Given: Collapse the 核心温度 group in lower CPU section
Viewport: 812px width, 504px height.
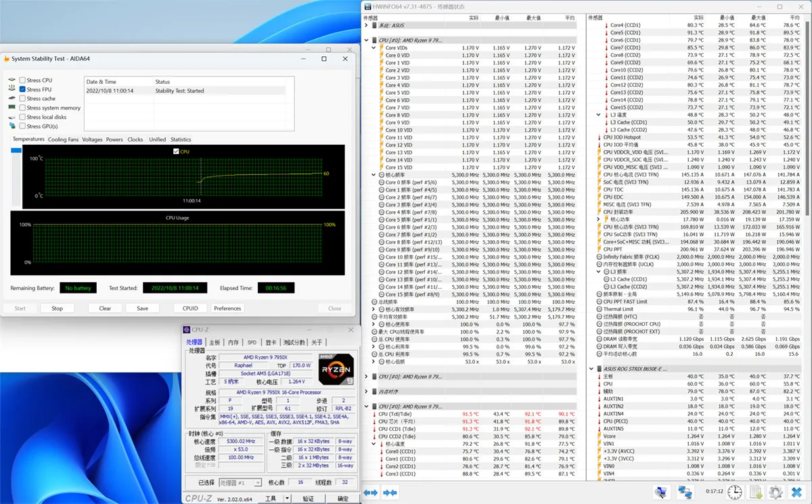Looking at the screenshot, I should pos(374,444).
